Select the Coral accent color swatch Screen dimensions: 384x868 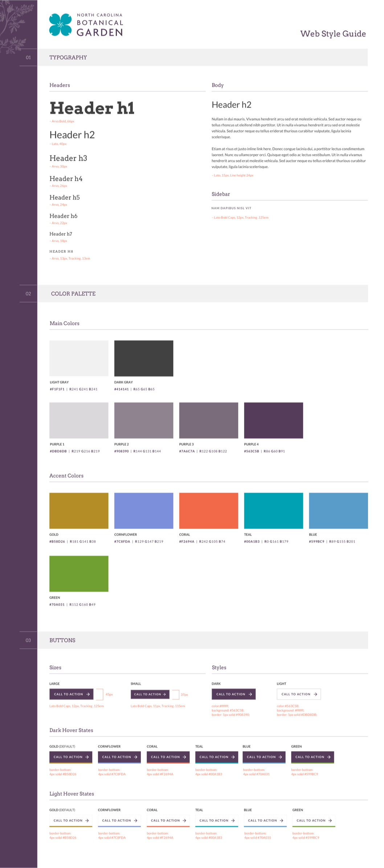[208, 510]
